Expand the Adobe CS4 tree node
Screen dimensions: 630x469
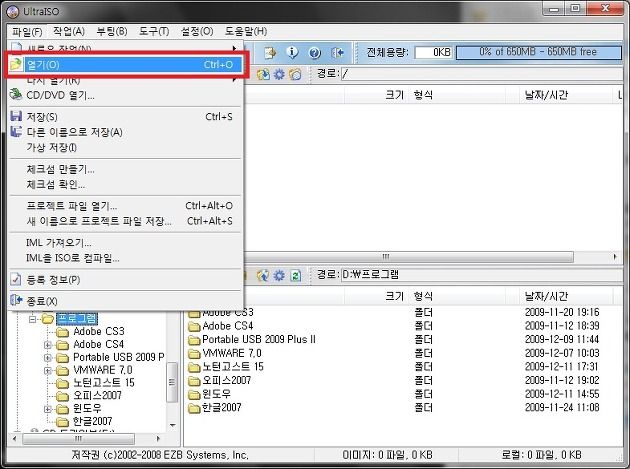pos(48,345)
